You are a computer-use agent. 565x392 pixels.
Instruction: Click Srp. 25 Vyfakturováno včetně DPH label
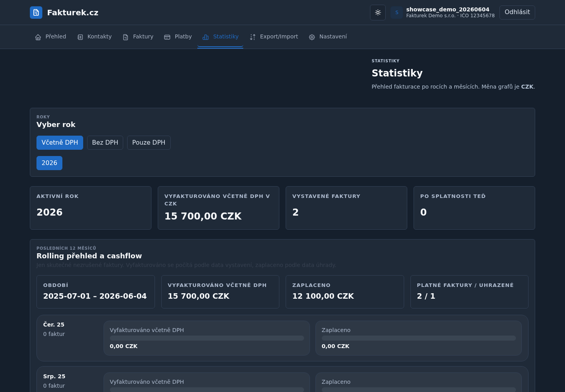pyautogui.click(x=147, y=382)
